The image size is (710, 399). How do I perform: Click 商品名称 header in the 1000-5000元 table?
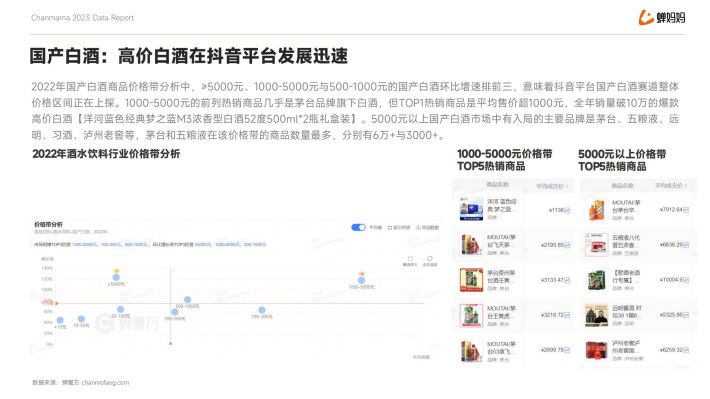498,185
